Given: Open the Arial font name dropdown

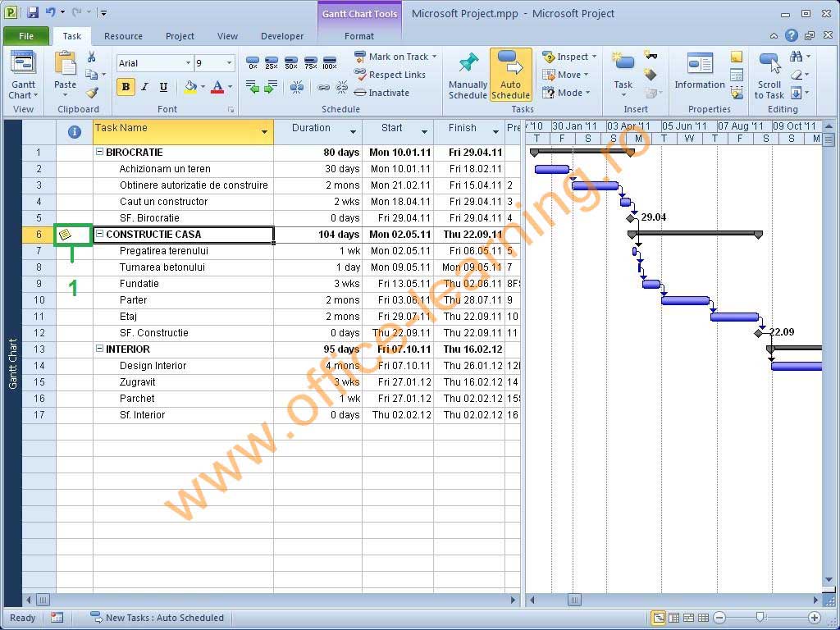Looking at the screenshot, I should [x=188, y=63].
